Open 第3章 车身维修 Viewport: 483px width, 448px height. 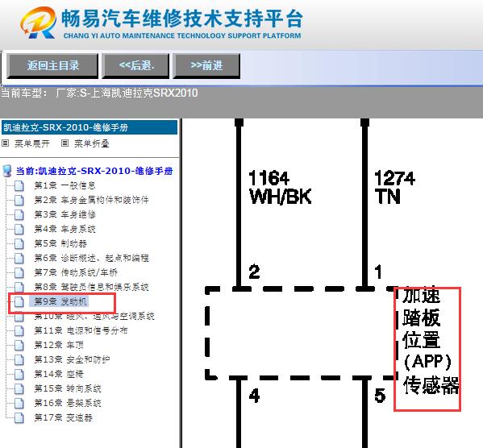pyautogui.click(x=65, y=214)
